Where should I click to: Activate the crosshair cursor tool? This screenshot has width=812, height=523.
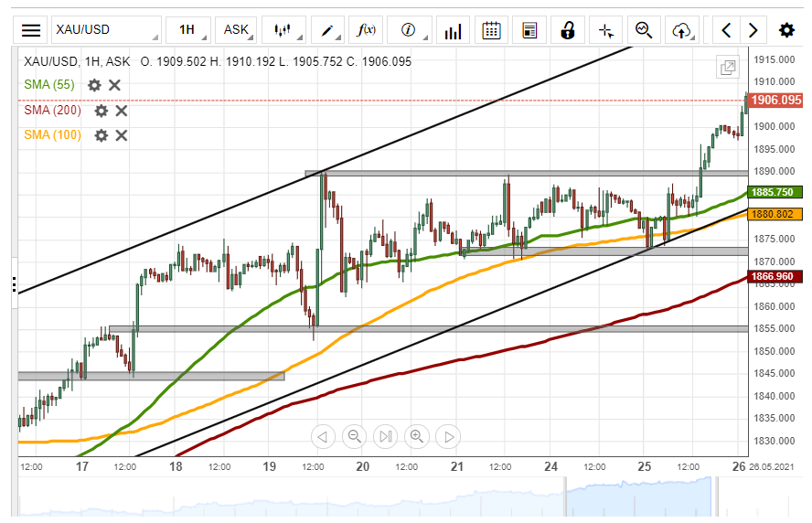coord(605,30)
